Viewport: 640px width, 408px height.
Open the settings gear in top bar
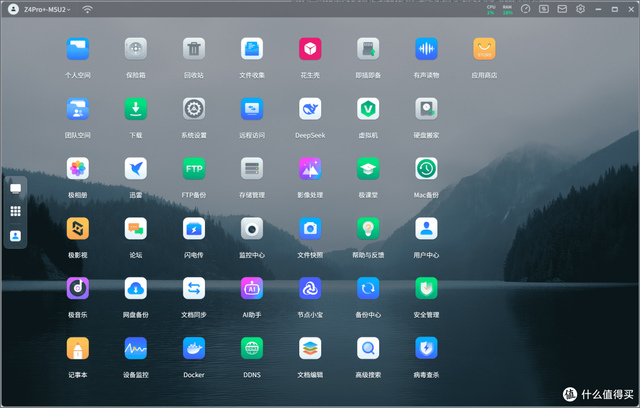tap(580, 9)
